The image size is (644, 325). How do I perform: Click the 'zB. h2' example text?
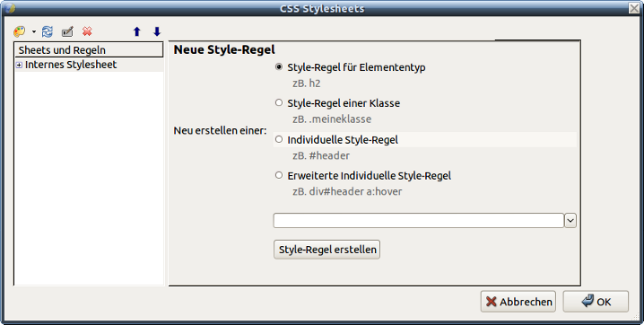[x=307, y=83]
